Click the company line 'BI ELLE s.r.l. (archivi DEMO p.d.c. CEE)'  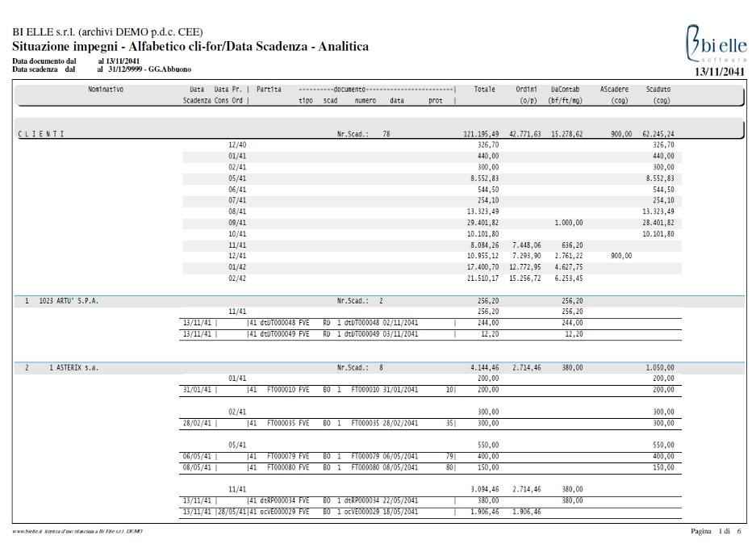tap(107, 31)
